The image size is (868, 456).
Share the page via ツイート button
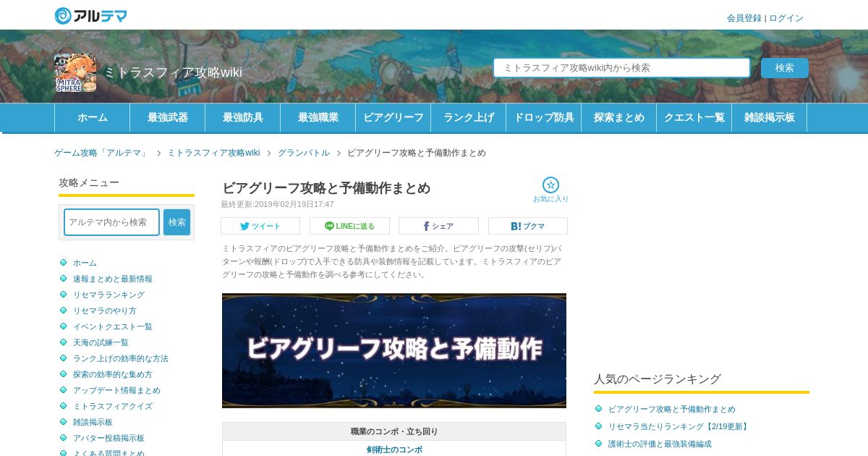coord(260,226)
